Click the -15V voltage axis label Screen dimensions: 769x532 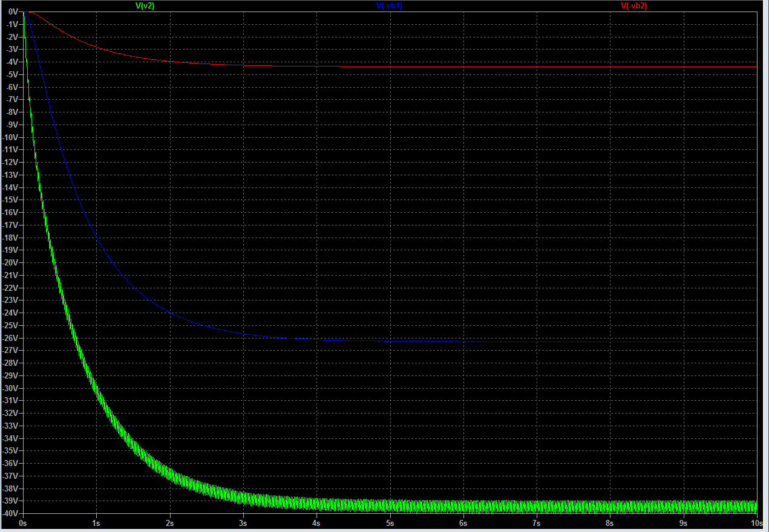pyautogui.click(x=10, y=200)
